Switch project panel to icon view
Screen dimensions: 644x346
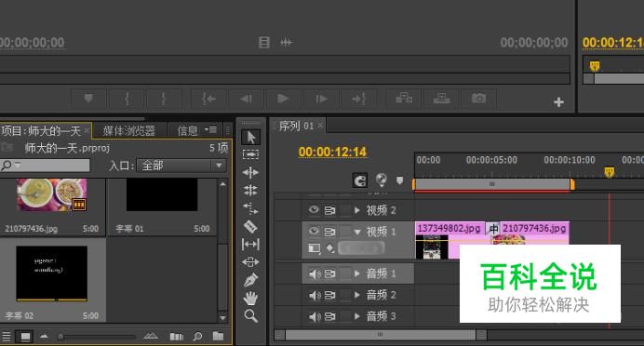tap(25, 337)
